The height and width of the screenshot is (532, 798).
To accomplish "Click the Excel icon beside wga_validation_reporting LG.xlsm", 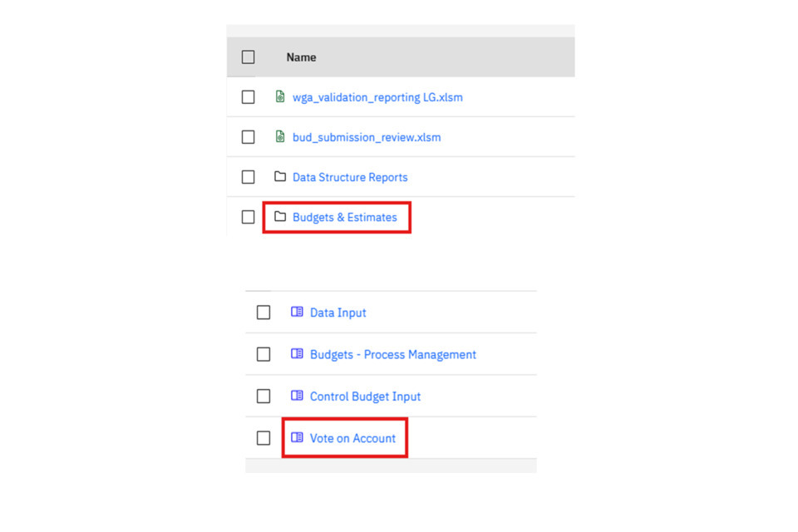I will click(x=280, y=97).
